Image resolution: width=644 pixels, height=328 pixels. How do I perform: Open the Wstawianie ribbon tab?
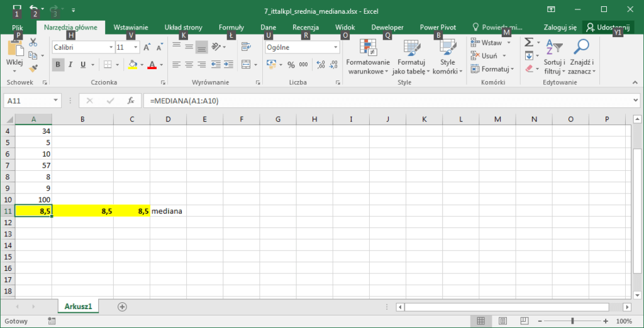(x=131, y=28)
